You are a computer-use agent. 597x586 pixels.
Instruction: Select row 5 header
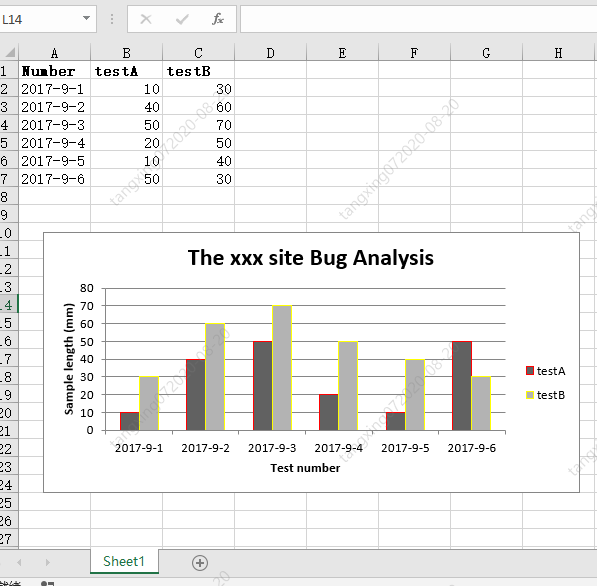[x=9, y=143]
